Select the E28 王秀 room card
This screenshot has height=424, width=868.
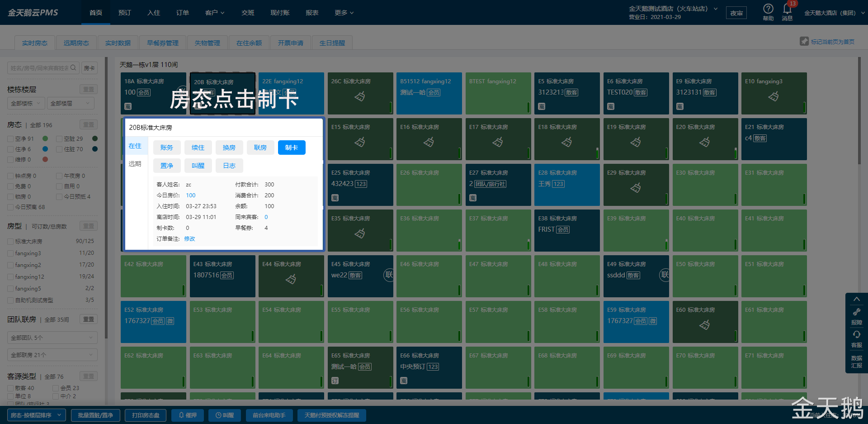567,185
